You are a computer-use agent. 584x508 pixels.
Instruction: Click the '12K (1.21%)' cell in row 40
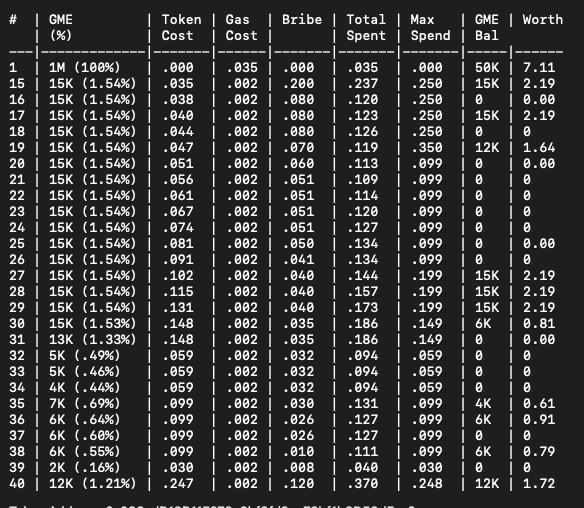click(93, 484)
